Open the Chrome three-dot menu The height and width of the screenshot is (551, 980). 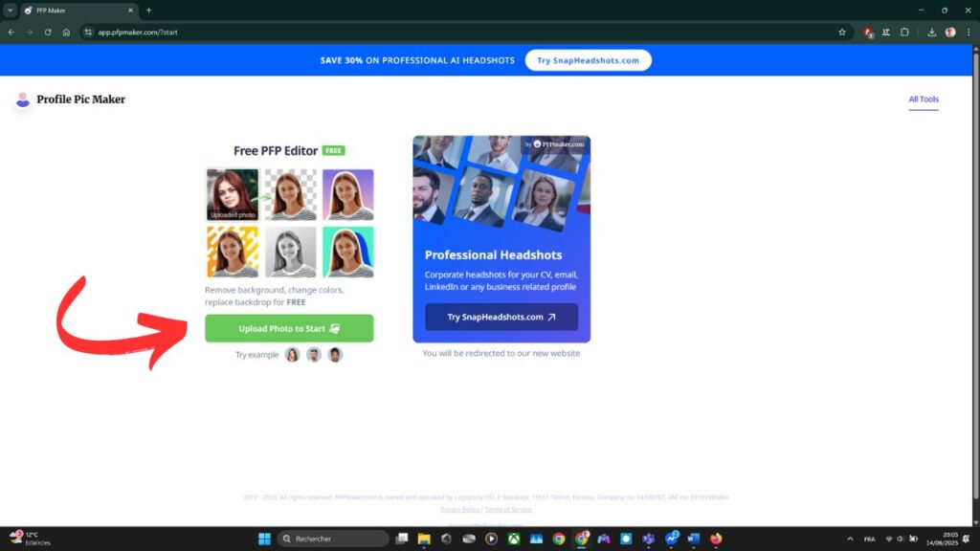click(x=969, y=32)
